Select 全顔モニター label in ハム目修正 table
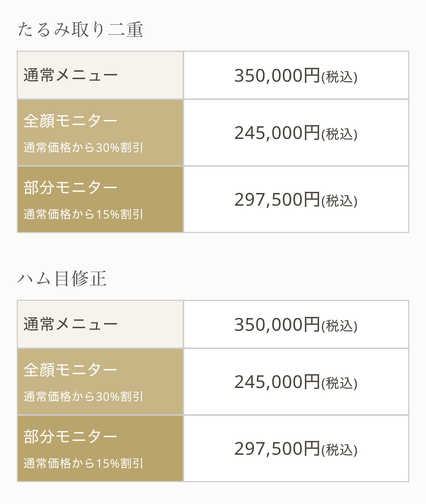 click(70, 370)
